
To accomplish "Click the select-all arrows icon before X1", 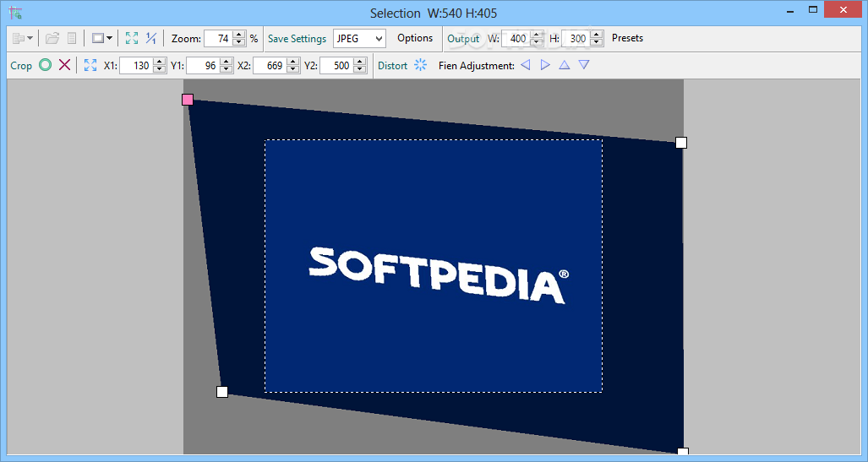I will pos(90,65).
